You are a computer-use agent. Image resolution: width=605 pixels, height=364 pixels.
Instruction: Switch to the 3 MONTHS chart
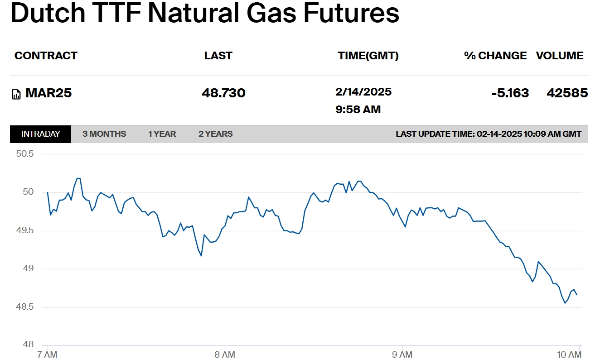click(x=104, y=134)
